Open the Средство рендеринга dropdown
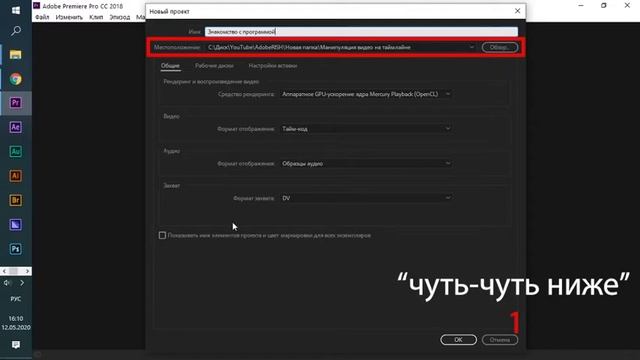640x360 pixels. click(366, 94)
